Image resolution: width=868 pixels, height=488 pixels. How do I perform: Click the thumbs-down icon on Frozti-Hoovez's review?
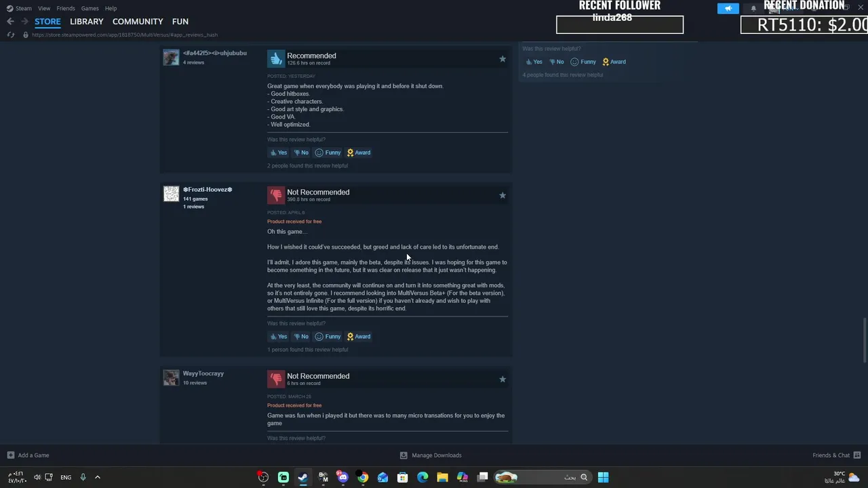coord(276,195)
